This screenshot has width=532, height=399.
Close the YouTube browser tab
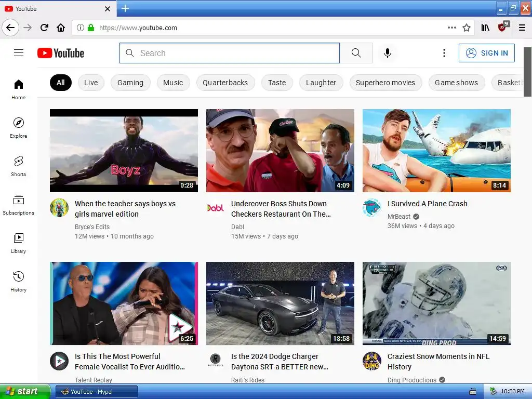107,9
